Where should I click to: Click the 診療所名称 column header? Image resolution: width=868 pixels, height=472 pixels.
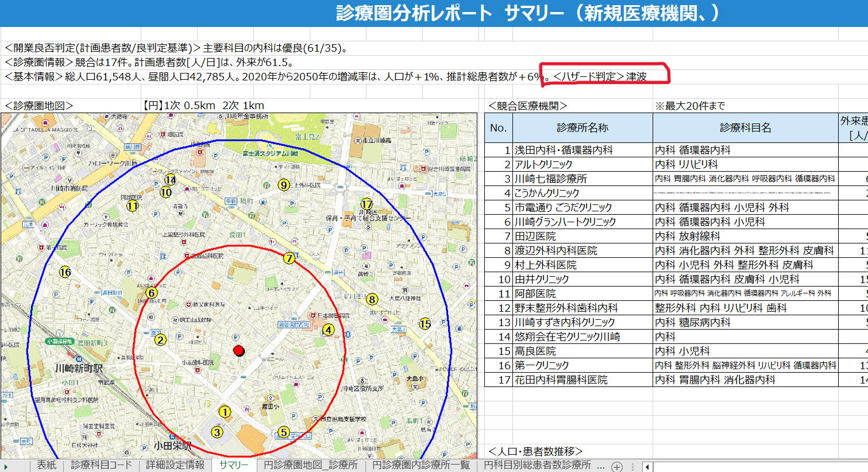(582, 127)
